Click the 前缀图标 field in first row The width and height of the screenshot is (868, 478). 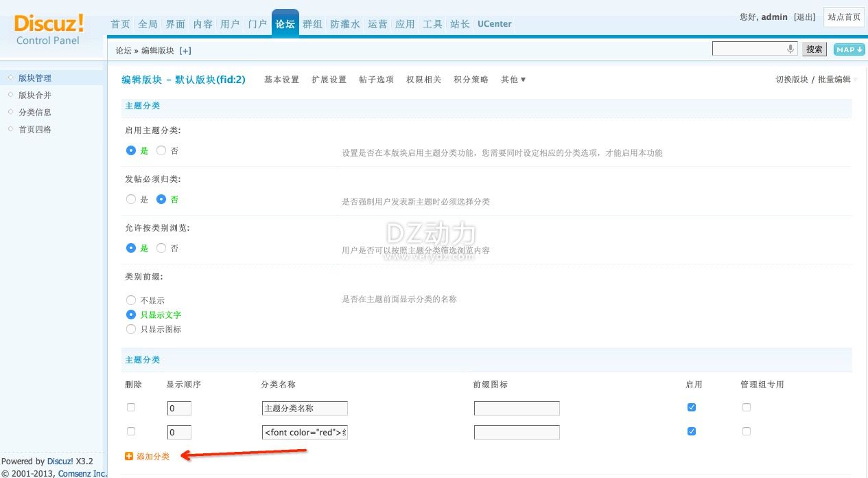[517, 408]
